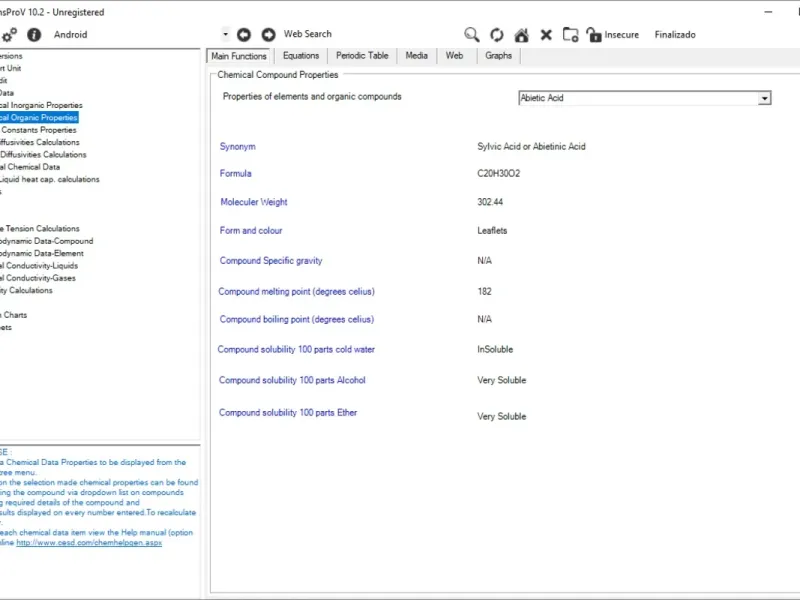Click the info icon beside Android
This screenshot has height=600, width=800.
coord(34,35)
